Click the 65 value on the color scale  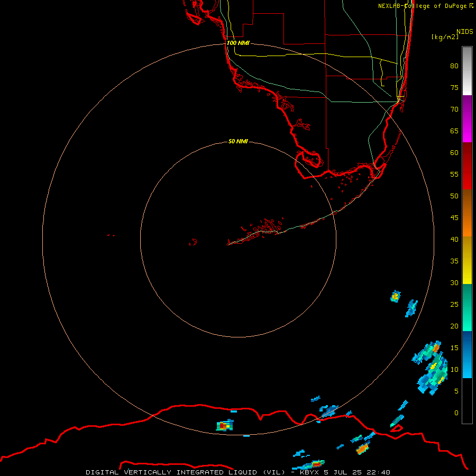pyautogui.click(x=454, y=131)
